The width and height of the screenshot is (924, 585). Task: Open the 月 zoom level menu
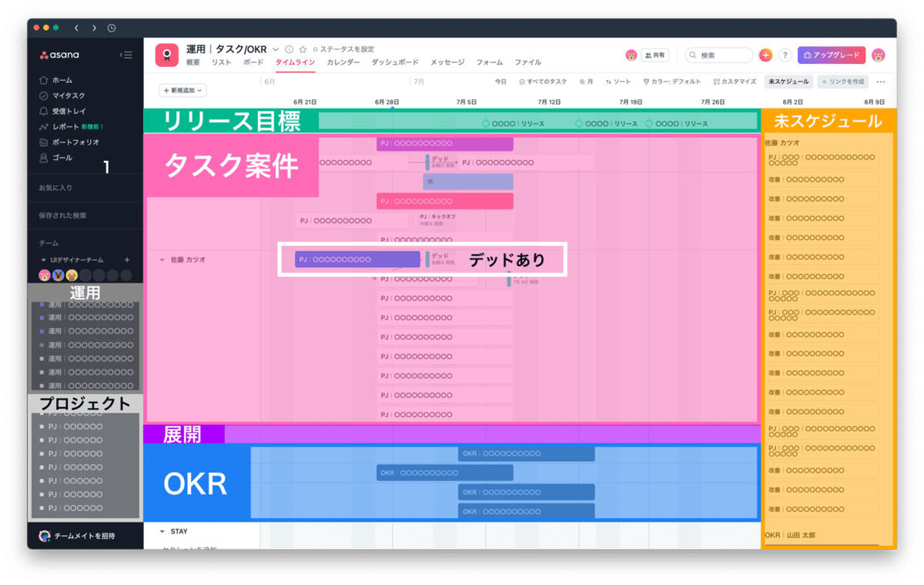pyautogui.click(x=586, y=82)
